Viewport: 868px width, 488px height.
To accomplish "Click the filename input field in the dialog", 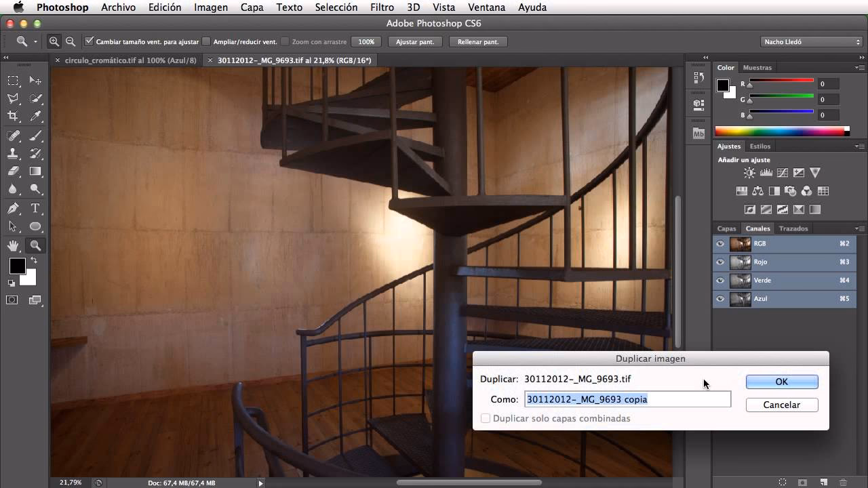I will pos(627,399).
